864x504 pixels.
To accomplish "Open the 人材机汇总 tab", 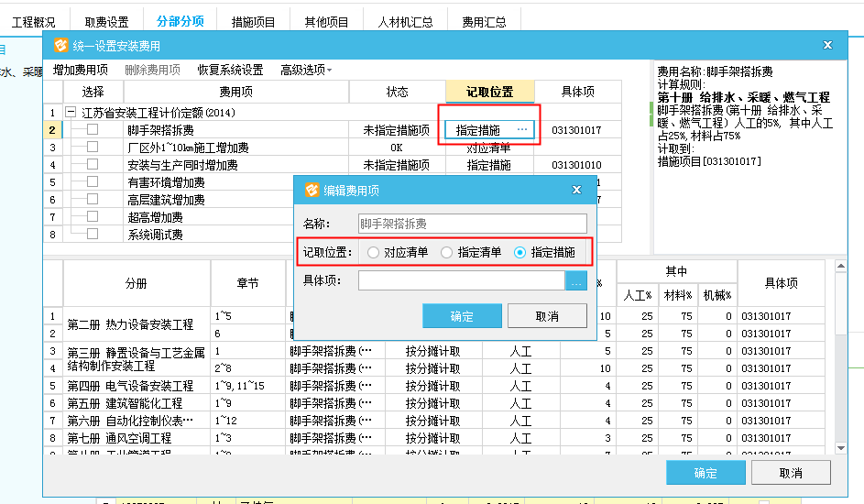I will pos(405,21).
